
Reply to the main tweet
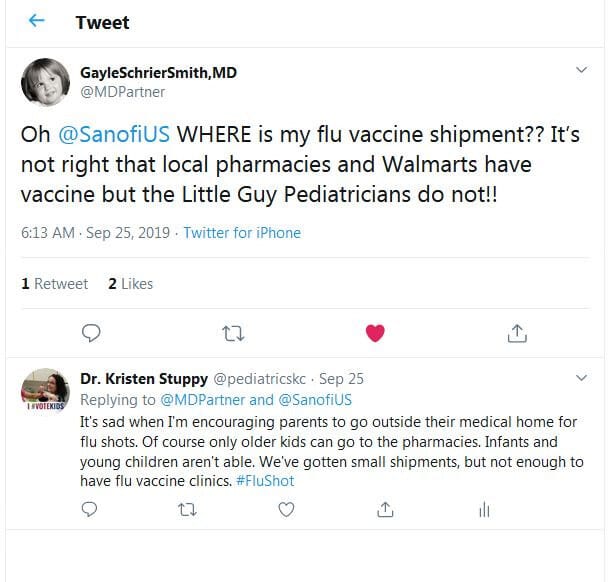point(91,333)
